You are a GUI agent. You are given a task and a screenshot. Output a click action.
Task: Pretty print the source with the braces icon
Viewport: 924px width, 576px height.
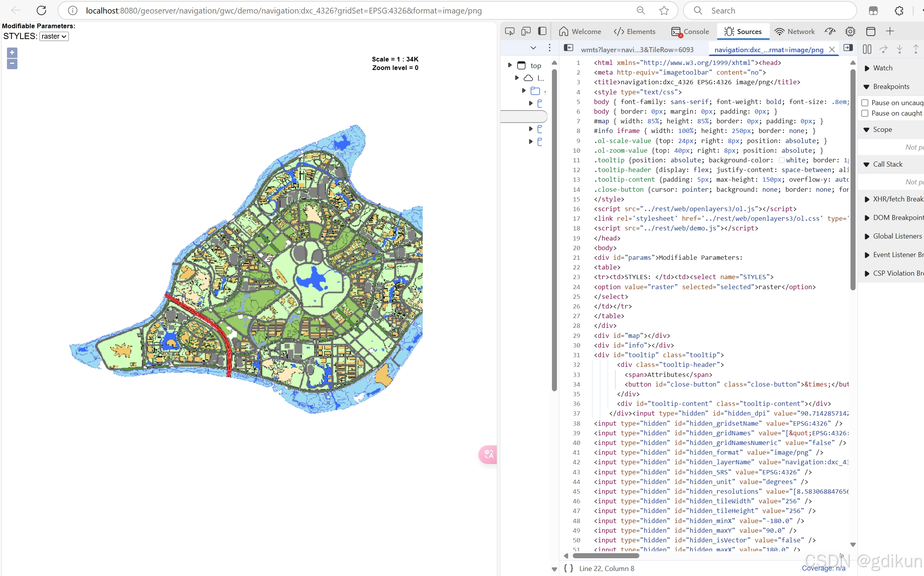tap(569, 568)
